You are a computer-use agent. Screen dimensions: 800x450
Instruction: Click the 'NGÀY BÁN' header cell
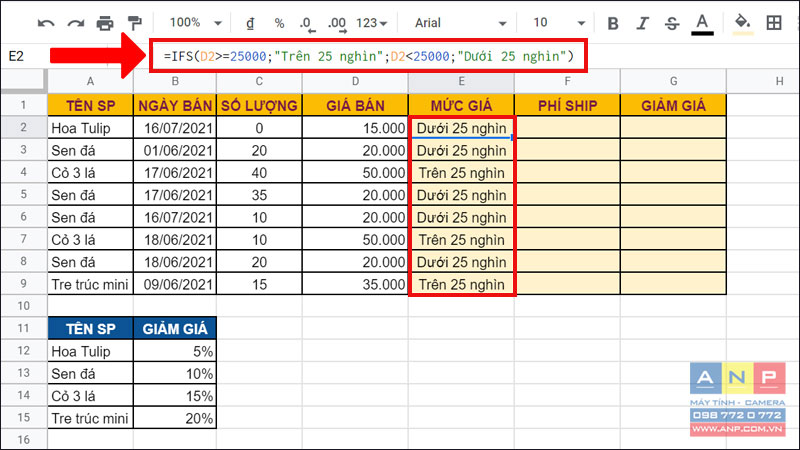(175, 106)
